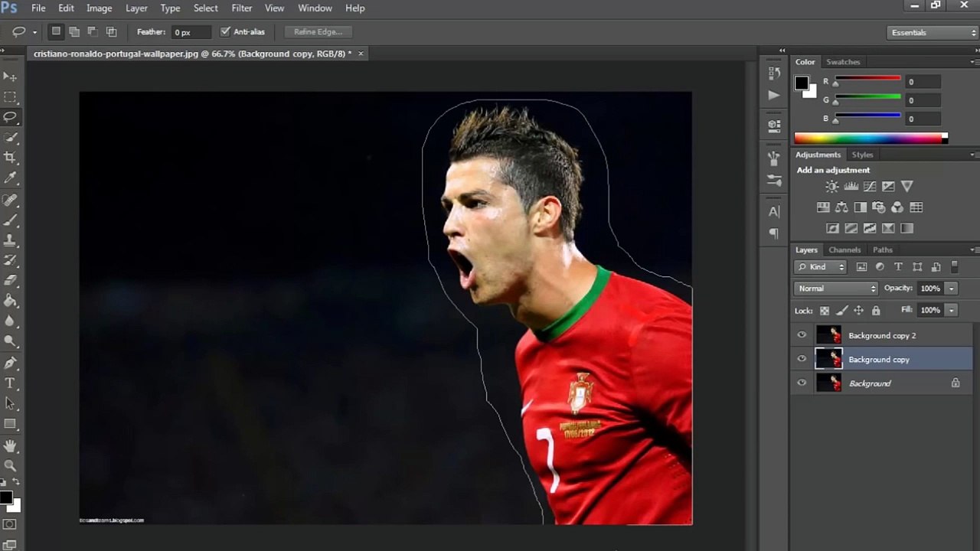Open the Character panel icon
This screenshot has height=551, width=980.
tap(774, 212)
